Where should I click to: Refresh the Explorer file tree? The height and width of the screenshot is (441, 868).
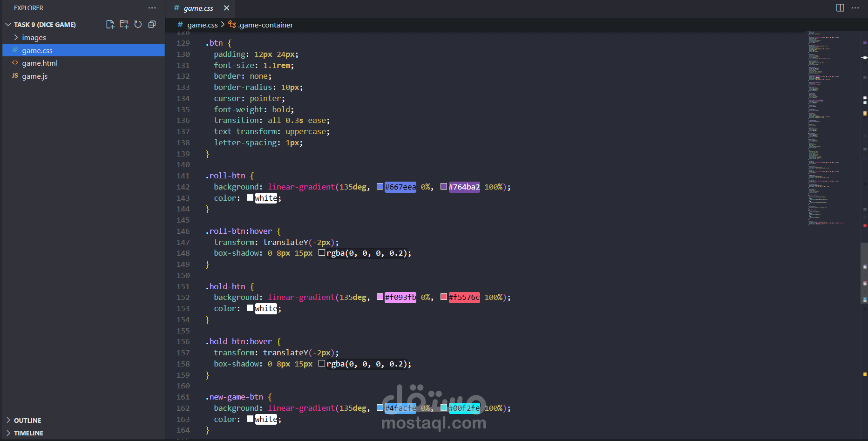click(x=138, y=25)
